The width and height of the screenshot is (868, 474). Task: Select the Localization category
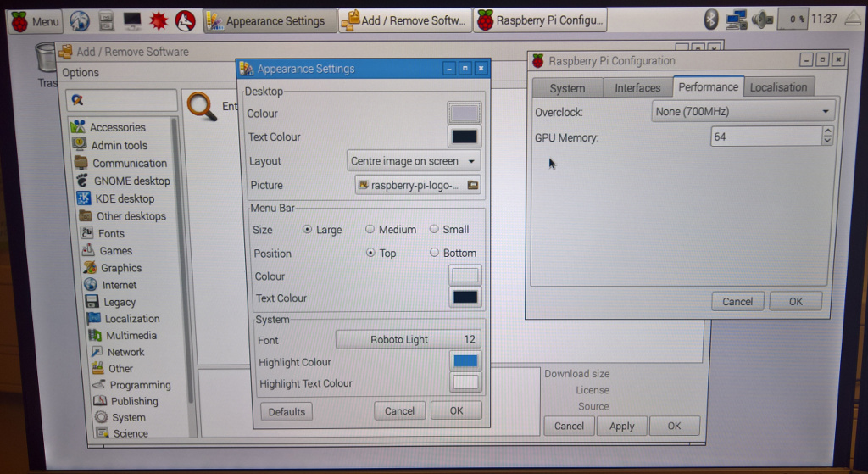124,318
